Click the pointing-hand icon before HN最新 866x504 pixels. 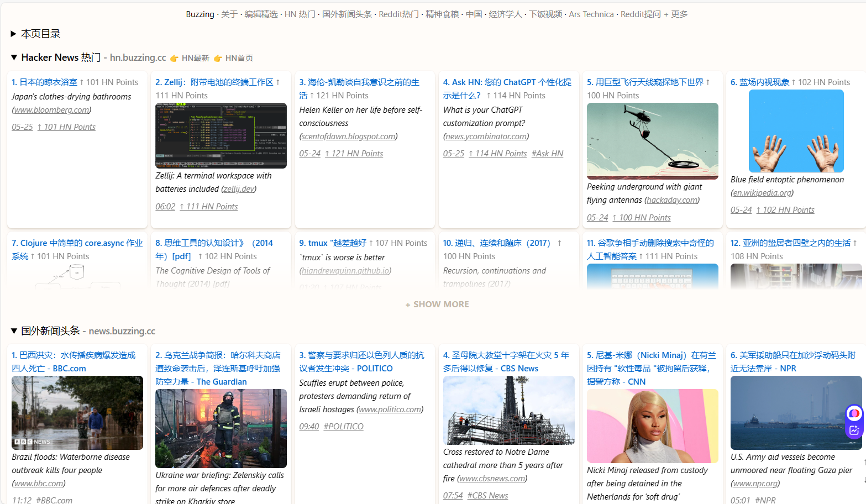[x=174, y=59]
